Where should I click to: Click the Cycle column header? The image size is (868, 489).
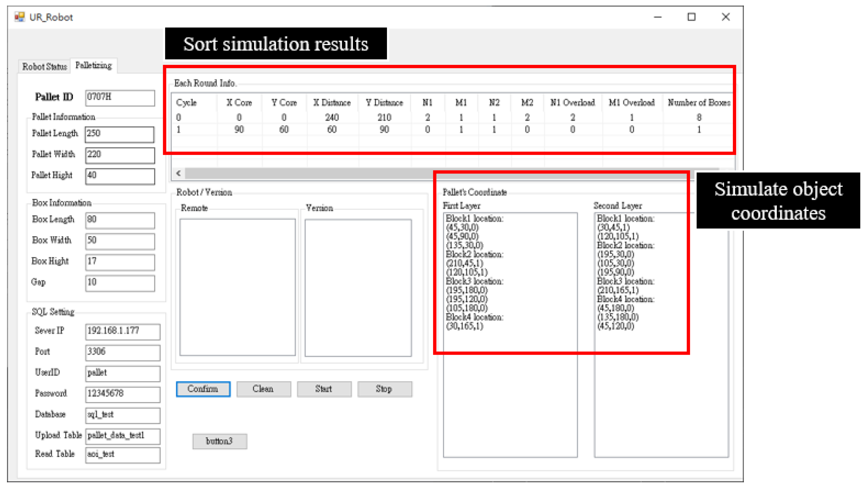pos(186,102)
